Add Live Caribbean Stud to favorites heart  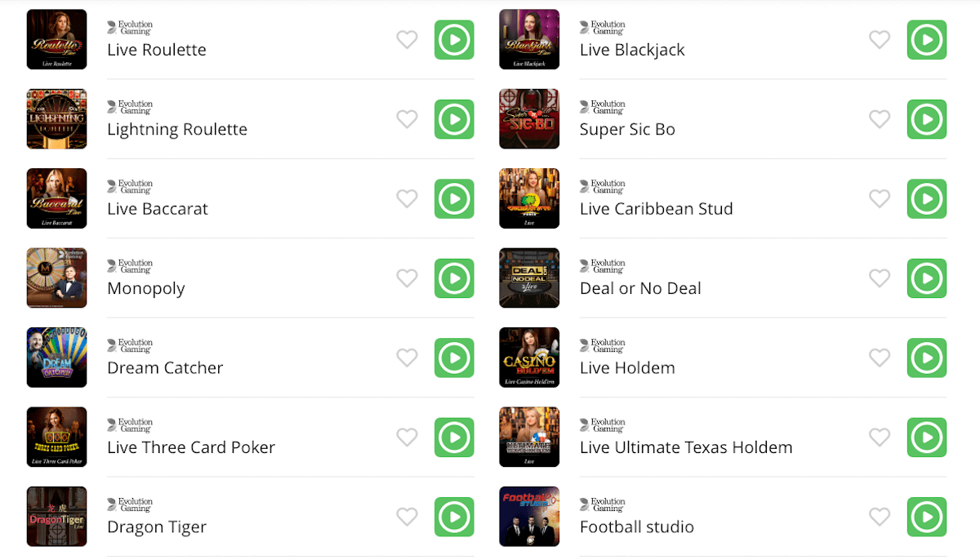click(880, 198)
